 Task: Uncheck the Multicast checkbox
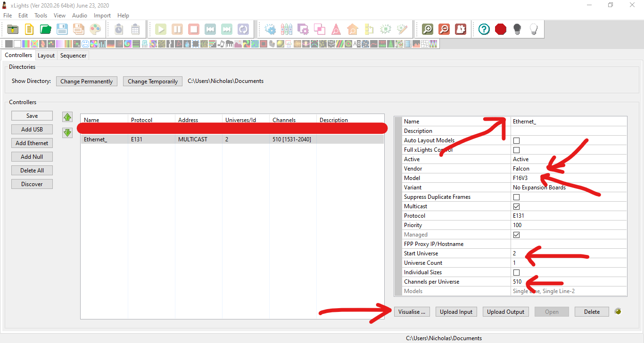coord(516,206)
